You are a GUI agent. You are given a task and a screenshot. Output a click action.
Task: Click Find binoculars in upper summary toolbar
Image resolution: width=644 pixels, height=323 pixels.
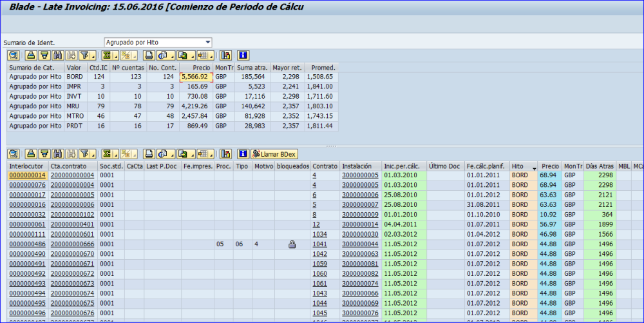point(58,55)
